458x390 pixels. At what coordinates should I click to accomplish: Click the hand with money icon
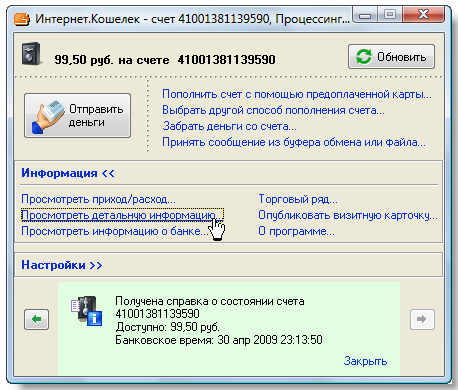click(48, 117)
